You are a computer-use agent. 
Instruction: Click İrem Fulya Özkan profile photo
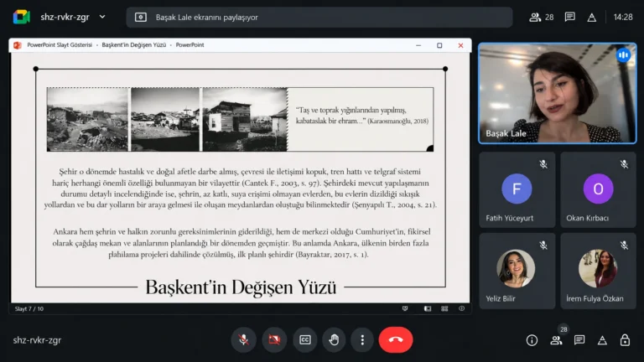click(598, 268)
